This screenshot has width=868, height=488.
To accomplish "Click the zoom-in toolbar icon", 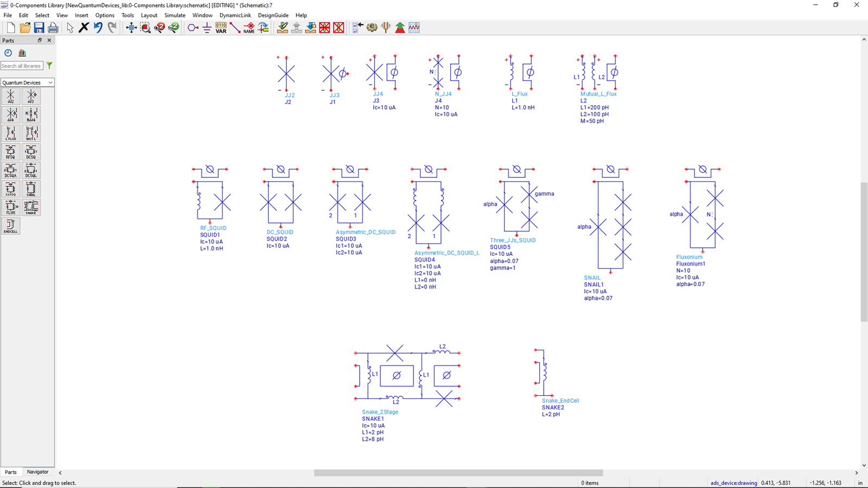I will click(x=159, y=27).
